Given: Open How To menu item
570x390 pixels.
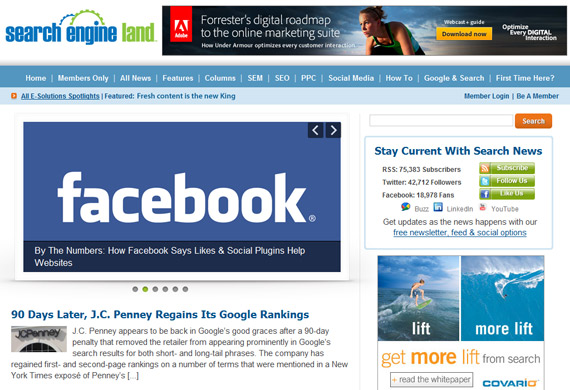Looking at the screenshot, I should pos(399,78).
